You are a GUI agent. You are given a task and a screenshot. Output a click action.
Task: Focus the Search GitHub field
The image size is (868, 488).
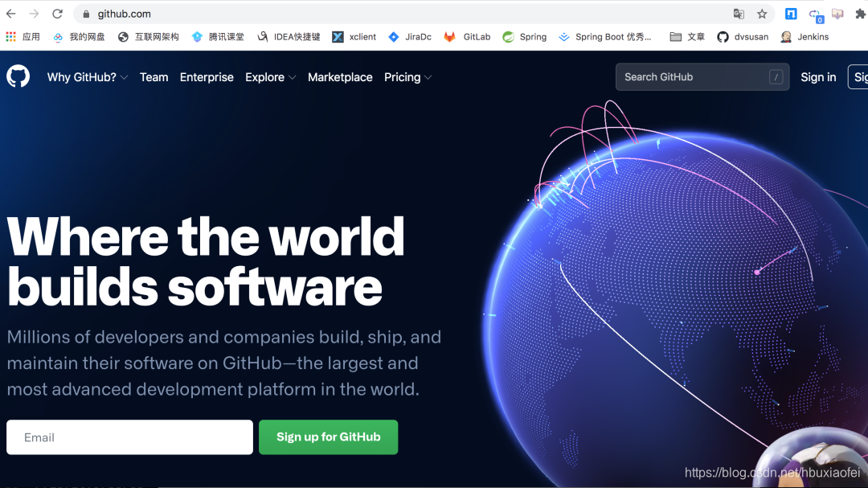click(702, 77)
